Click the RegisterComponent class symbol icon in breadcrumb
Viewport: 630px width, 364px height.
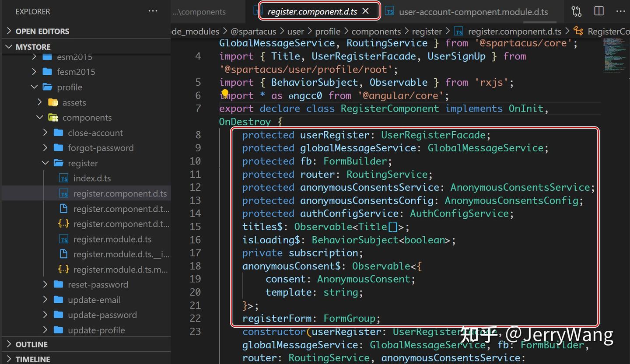point(578,31)
